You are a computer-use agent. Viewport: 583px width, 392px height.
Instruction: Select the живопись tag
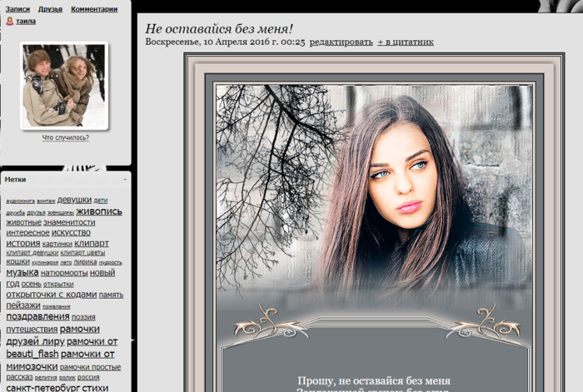tap(99, 211)
